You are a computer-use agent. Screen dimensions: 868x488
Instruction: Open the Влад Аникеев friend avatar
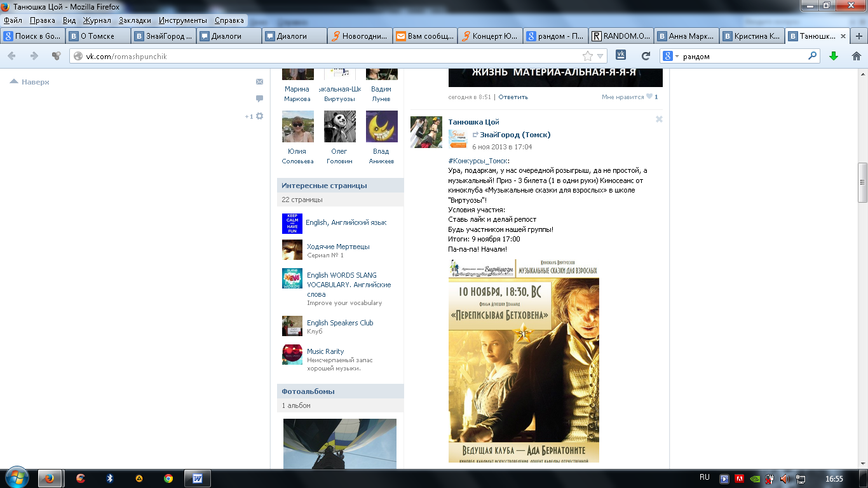382,126
